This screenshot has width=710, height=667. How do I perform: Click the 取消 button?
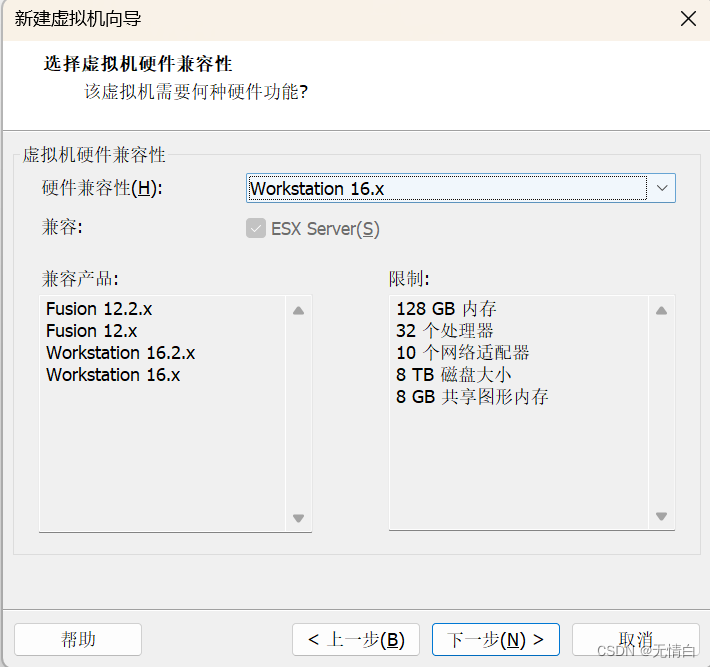(x=636, y=639)
